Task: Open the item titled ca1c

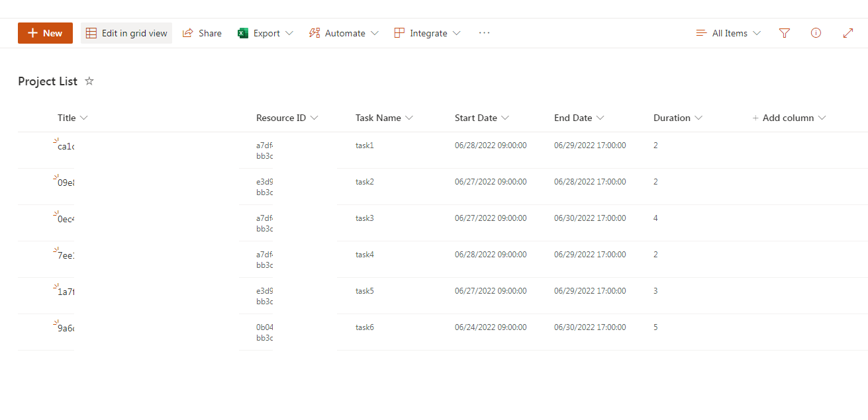Action: click(x=66, y=146)
